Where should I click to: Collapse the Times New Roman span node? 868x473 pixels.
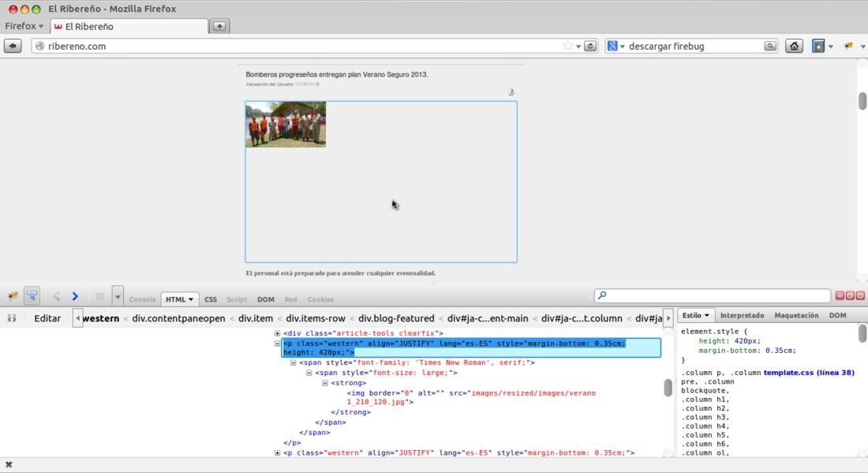294,362
